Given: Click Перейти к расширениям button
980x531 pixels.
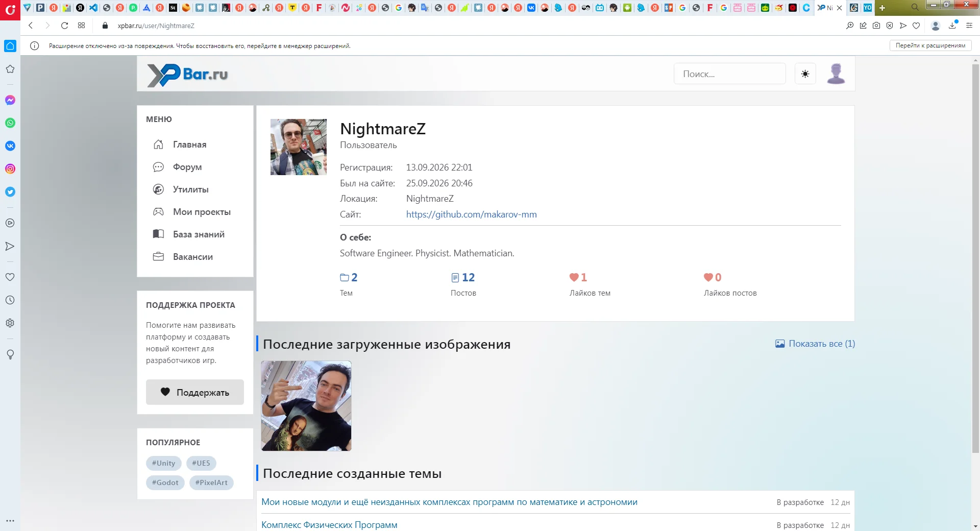Looking at the screenshot, I should 930,45.
